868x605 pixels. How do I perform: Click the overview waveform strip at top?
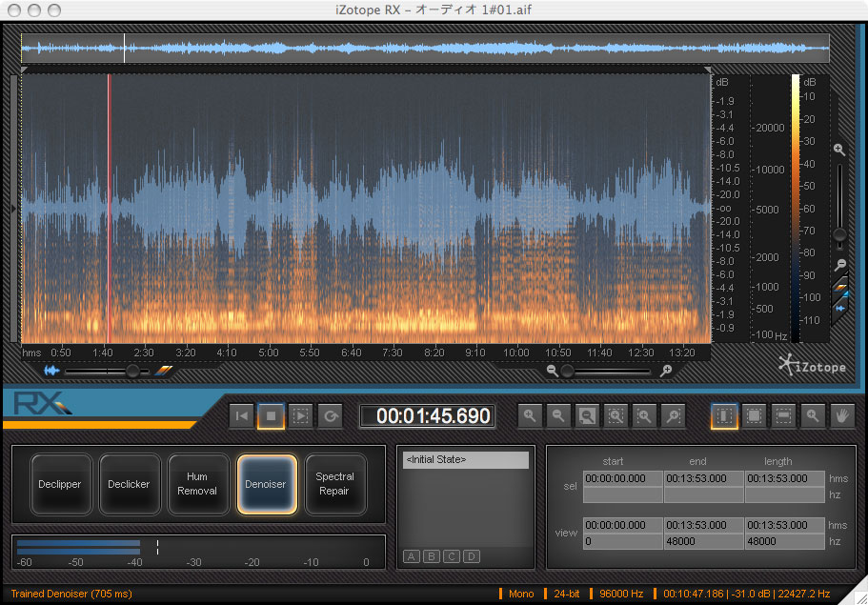point(425,49)
